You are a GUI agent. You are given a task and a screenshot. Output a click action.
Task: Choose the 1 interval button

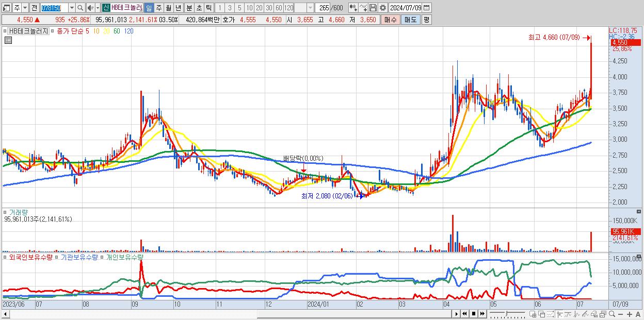220,8
